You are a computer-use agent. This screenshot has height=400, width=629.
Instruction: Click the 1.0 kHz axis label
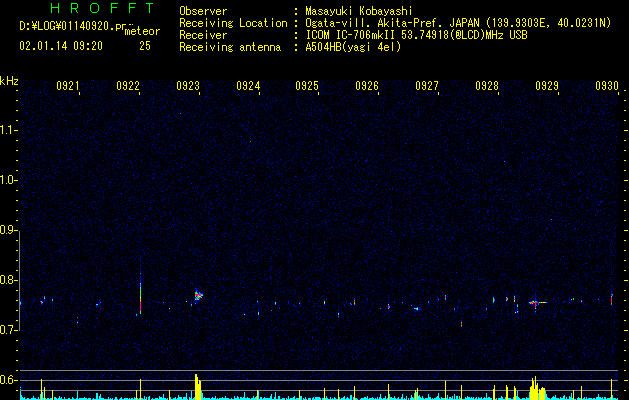[x=9, y=180]
